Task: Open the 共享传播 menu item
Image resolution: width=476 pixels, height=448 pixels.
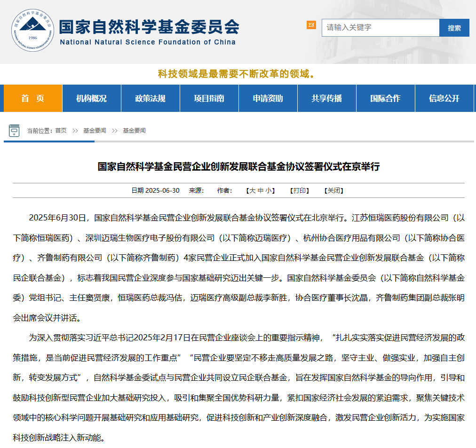Action: 326,98
